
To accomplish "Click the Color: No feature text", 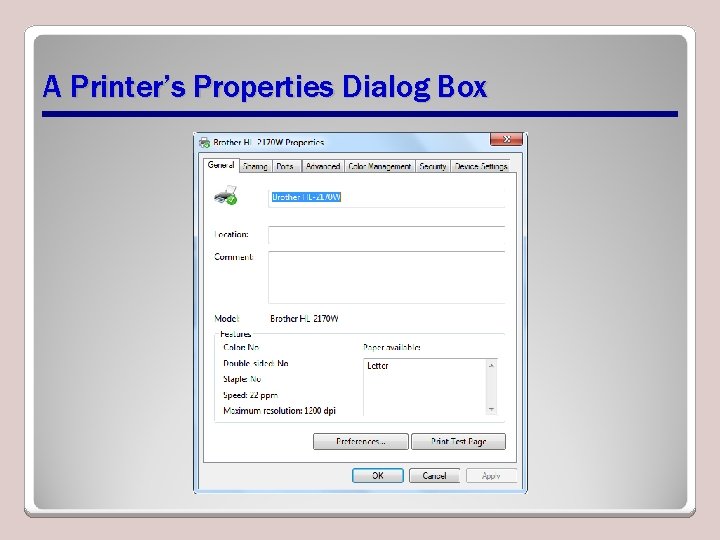I will (241, 348).
